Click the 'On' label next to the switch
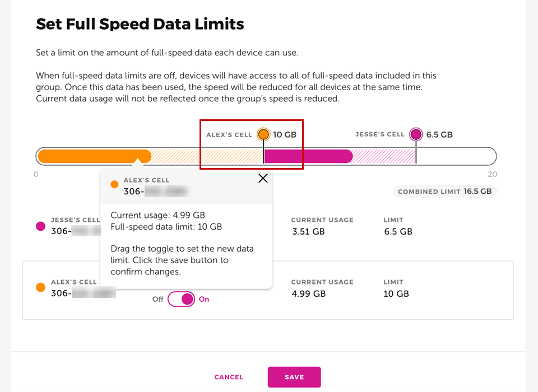The image size is (538, 392). 203,299
